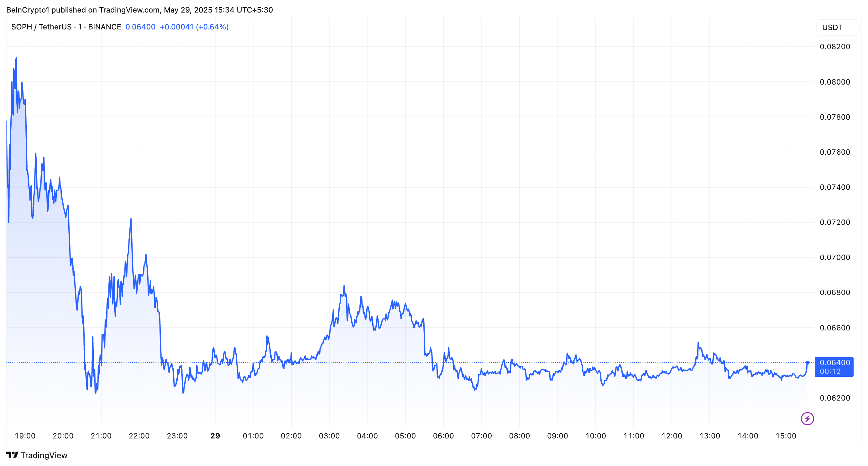Click the 15:00 time axis label
The width and height of the screenshot is (868, 466).
pyautogui.click(x=786, y=436)
